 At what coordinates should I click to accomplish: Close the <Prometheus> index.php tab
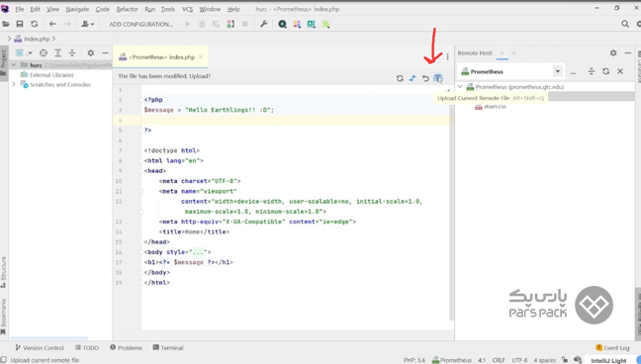[200, 56]
